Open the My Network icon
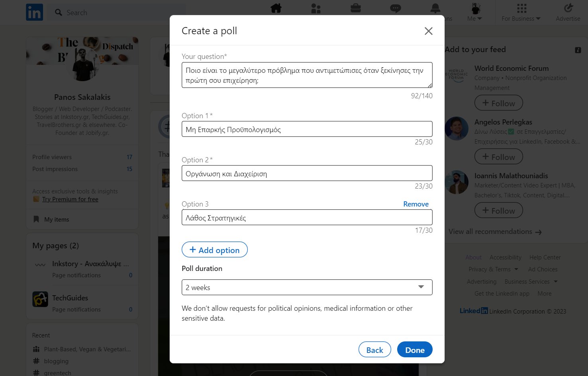Image resolution: width=588 pixels, height=376 pixels. (x=316, y=8)
